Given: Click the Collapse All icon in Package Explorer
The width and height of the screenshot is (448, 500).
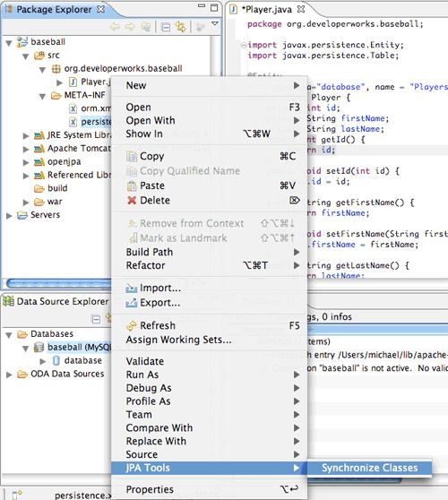Looking at the screenshot, I should (x=166, y=28).
